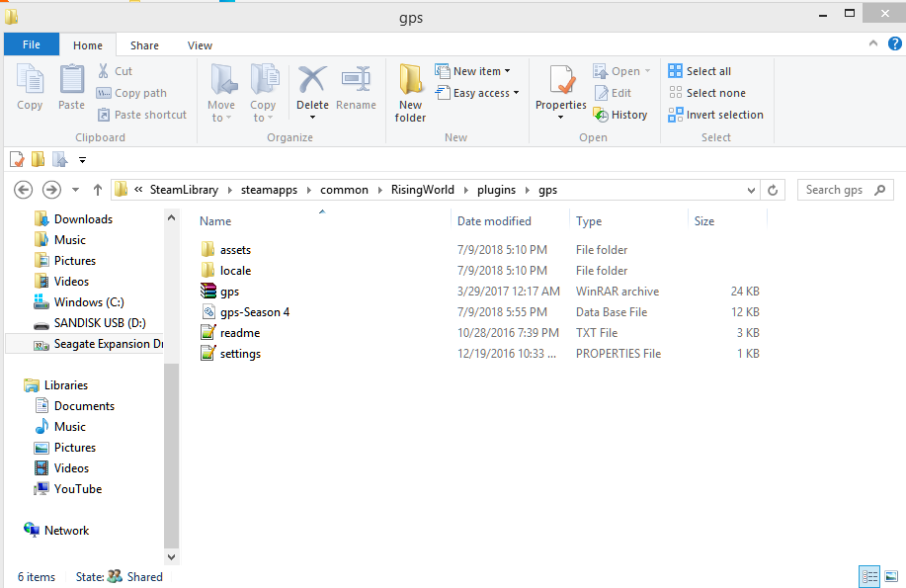The height and width of the screenshot is (588, 906).
Task: Refresh the current folder view
Action: click(775, 190)
